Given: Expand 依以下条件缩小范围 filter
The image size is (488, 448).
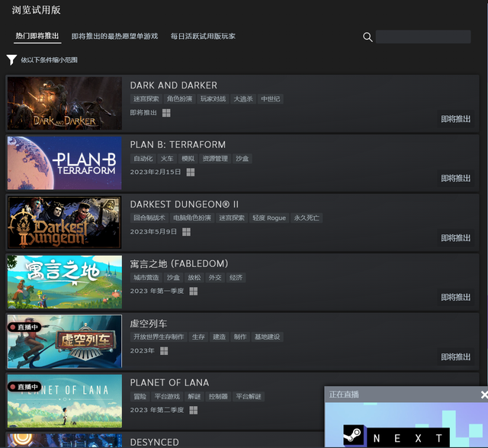Looking at the screenshot, I should pyautogui.click(x=49, y=60).
